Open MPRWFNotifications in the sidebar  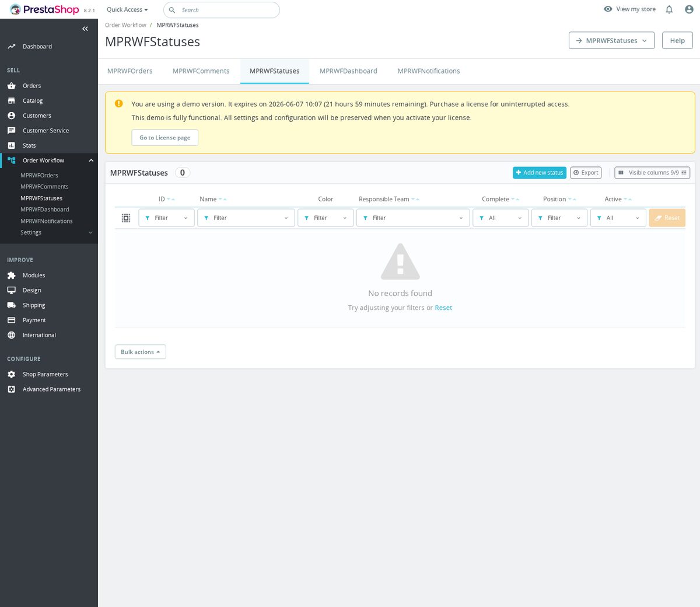coord(47,221)
